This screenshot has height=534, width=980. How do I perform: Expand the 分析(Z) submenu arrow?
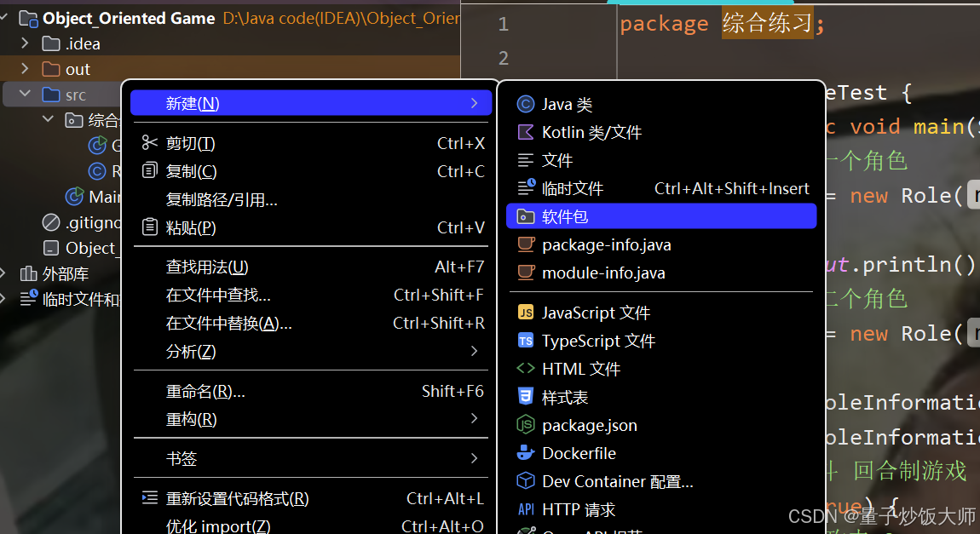click(475, 352)
